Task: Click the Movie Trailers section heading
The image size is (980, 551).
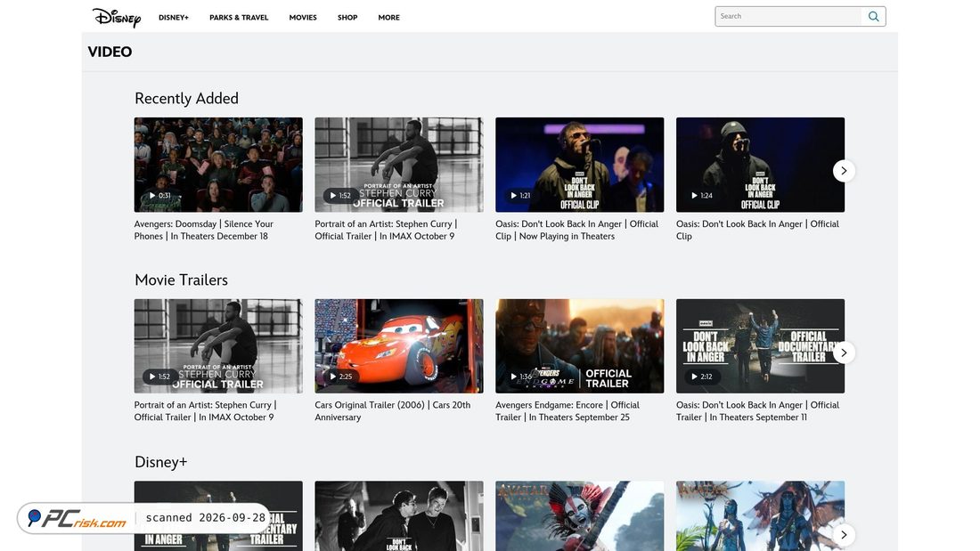Action: 181,280
